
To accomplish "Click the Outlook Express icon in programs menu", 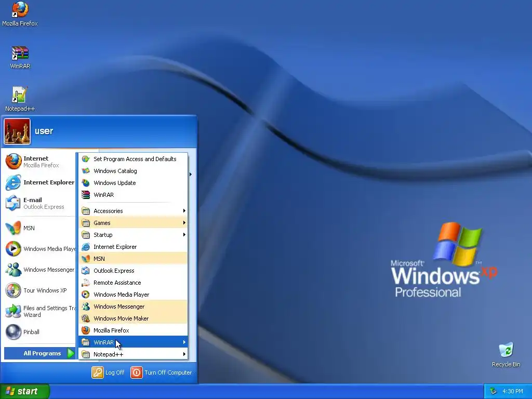I will pyautogui.click(x=86, y=270).
